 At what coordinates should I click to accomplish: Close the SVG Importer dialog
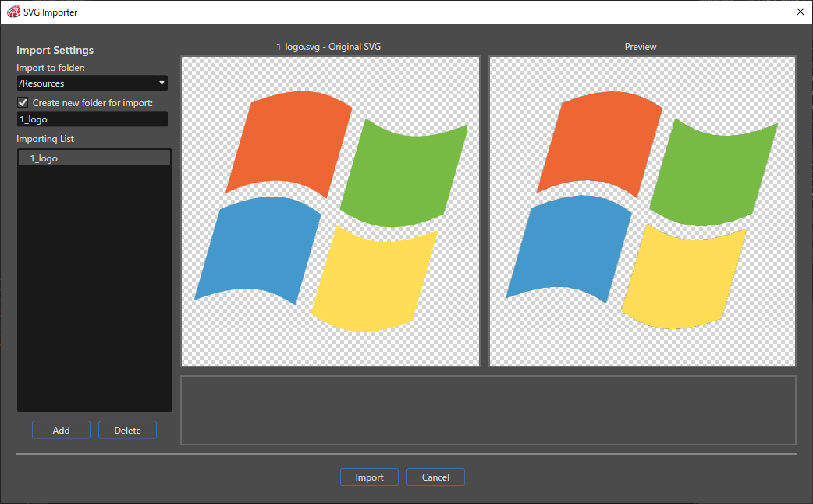[800, 12]
